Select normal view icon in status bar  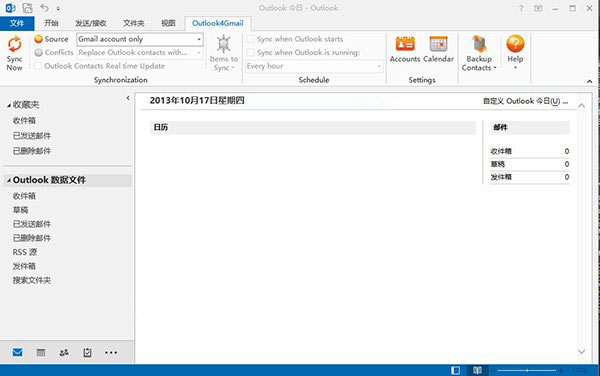[455, 370]
